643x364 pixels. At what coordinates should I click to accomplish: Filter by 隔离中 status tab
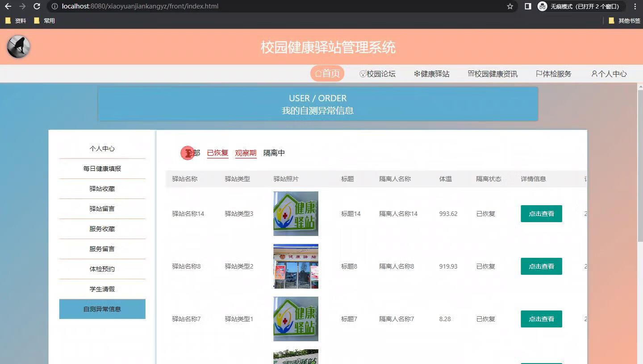pyautogui.click(x=274, y=153)
